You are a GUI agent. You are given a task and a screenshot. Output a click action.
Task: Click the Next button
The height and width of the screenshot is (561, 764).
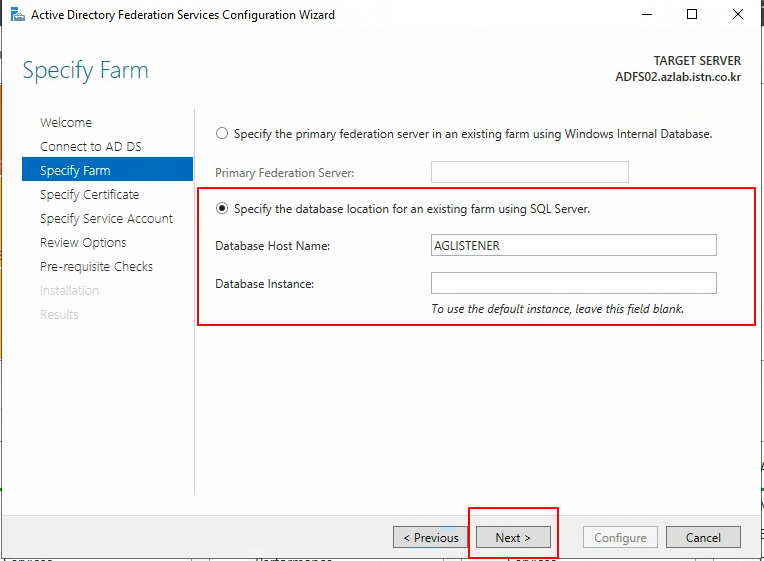pyautogui.click(x=513, y=537)
